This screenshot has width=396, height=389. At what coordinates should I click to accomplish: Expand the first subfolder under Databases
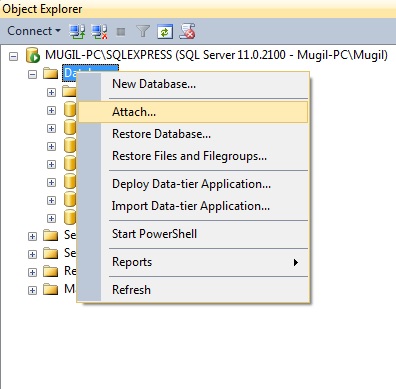click(51, 92)
